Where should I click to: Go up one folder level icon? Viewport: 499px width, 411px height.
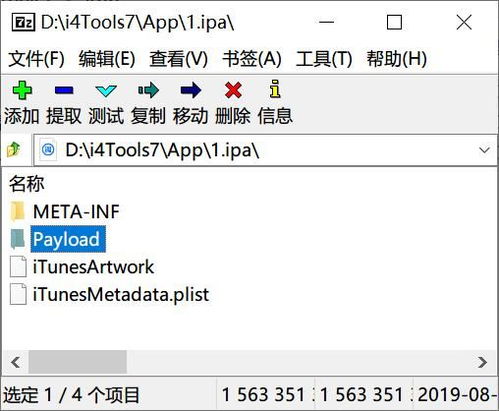coord(13,149)
